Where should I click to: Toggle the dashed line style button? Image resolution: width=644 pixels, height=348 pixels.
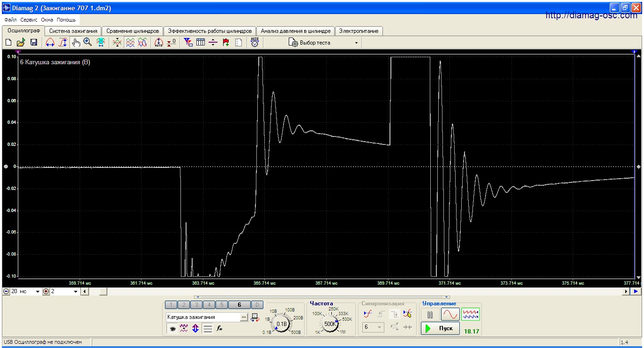click(x=208, y=328)
